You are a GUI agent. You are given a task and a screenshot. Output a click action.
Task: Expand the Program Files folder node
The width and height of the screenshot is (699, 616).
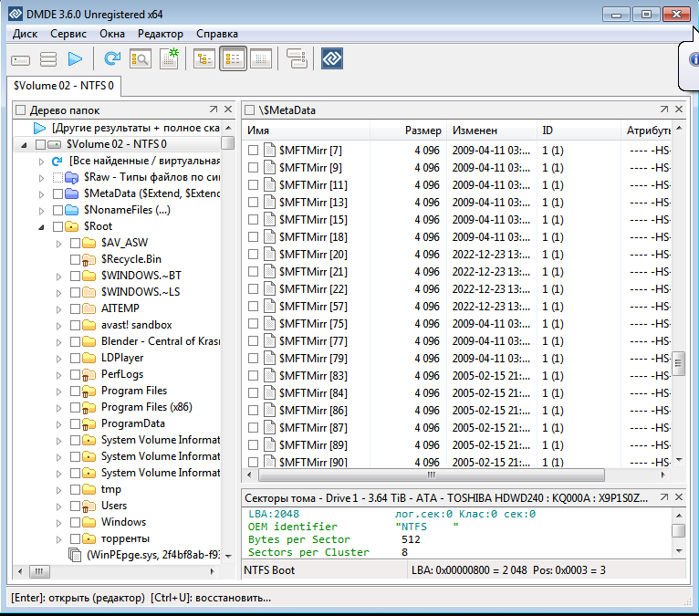pyautogui.click(x=59, y=391)
